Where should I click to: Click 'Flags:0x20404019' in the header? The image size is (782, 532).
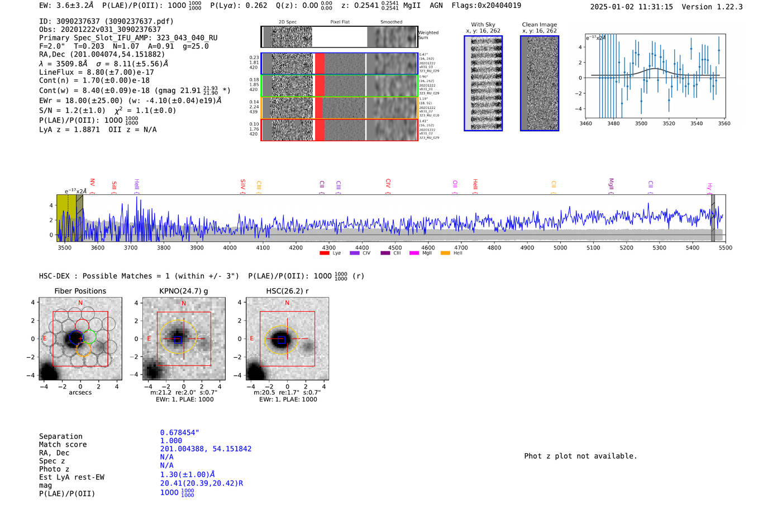pyautogui.click(x=487, y=6)
